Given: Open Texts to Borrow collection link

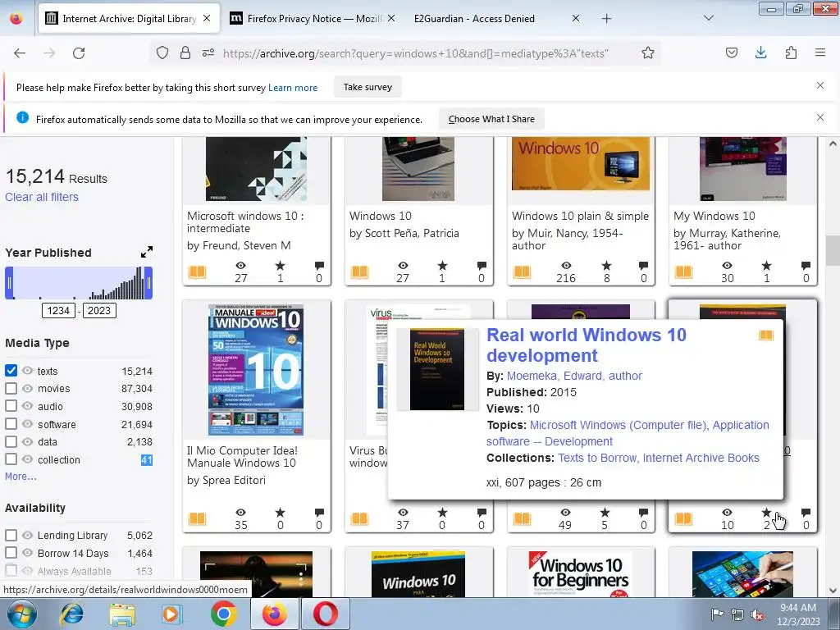Looking at the screenshot, I should click(597, 458).
